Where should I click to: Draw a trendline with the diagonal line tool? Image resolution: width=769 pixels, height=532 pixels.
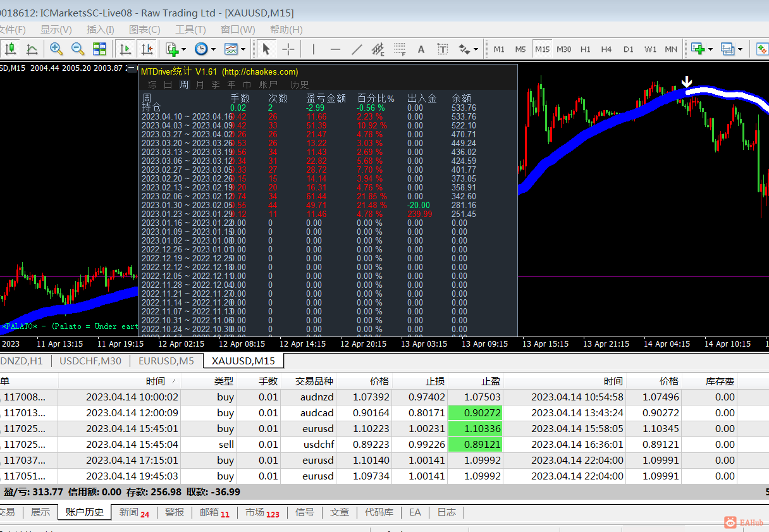(357, 49)
